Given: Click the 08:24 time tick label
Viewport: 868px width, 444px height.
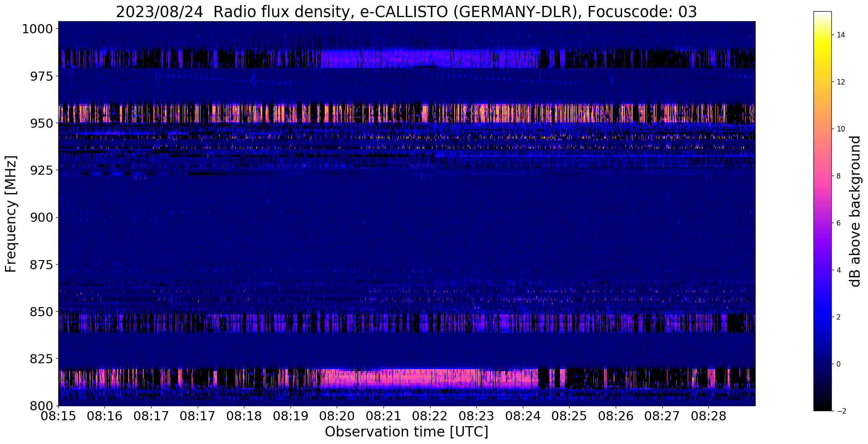Looking at the screenshot, I should pyautogui.click(x=523, y=417).
